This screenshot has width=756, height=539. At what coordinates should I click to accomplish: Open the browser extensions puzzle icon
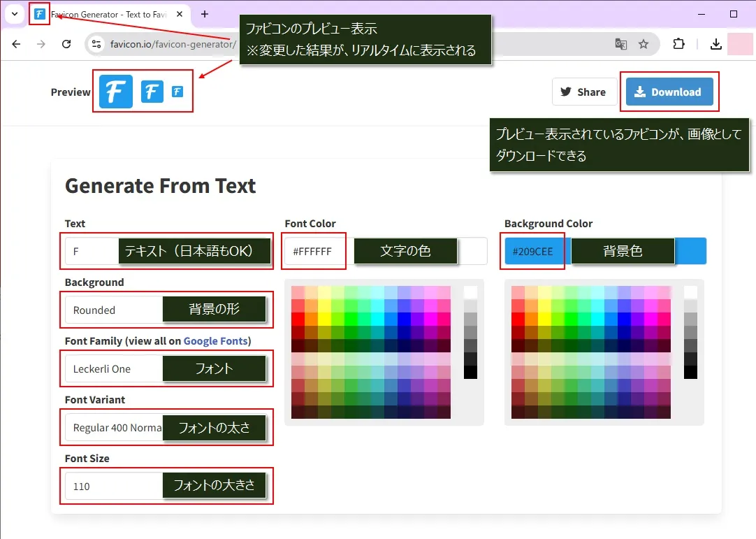[678, 44]
